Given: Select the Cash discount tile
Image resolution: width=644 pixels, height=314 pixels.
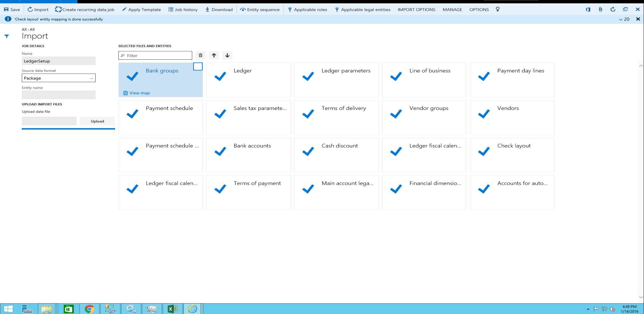Looking at the screenshot, I should click(336, 155).
